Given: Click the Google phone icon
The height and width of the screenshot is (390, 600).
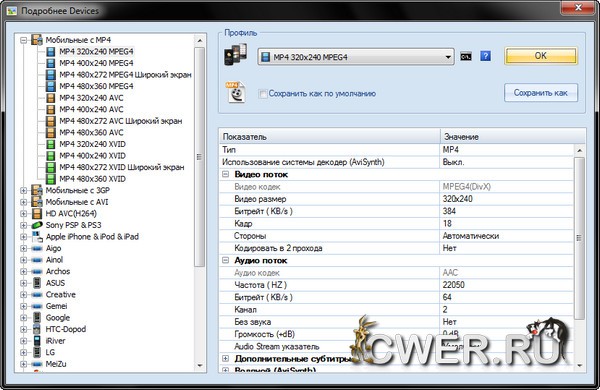Looking at the screenshot, I should tap(37, 317).
